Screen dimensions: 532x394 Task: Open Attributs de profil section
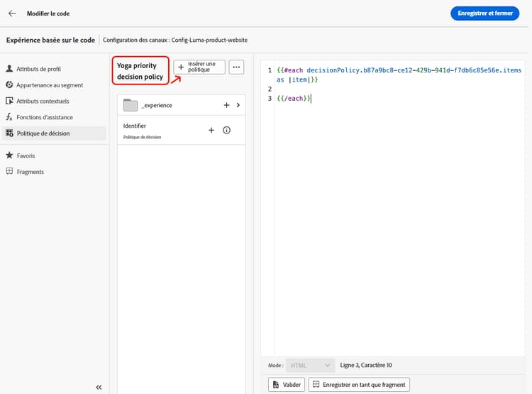coord(38,69)
